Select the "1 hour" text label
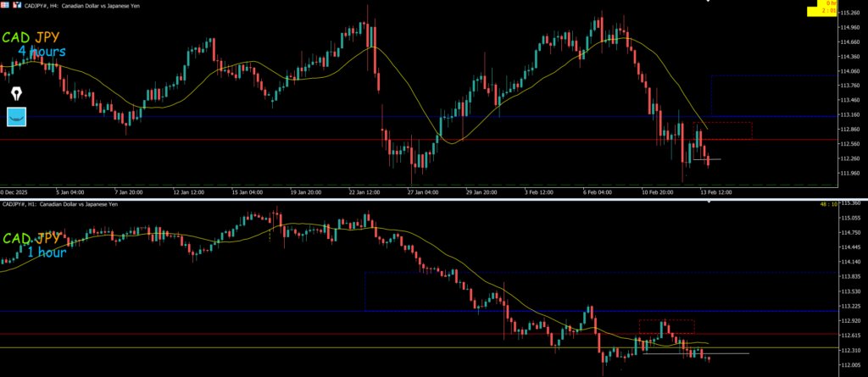The image size is (868, 377). [48, 252]
